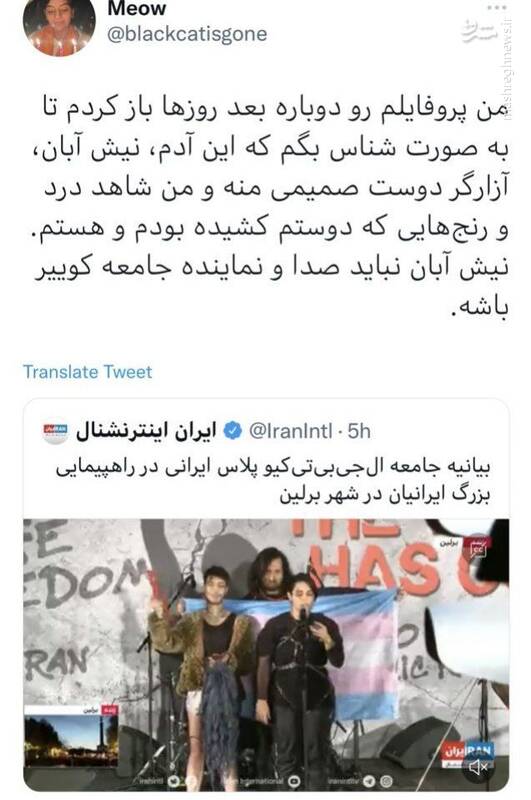Click the ایران اینترنشنال account name
Image resolution: width=531 pixels, height=800 pixels.
pyautogui.click(x=146, y=431)
